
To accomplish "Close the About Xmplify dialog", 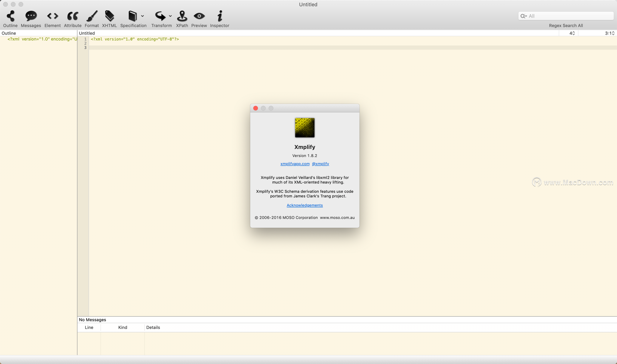I will click(256, 108).
